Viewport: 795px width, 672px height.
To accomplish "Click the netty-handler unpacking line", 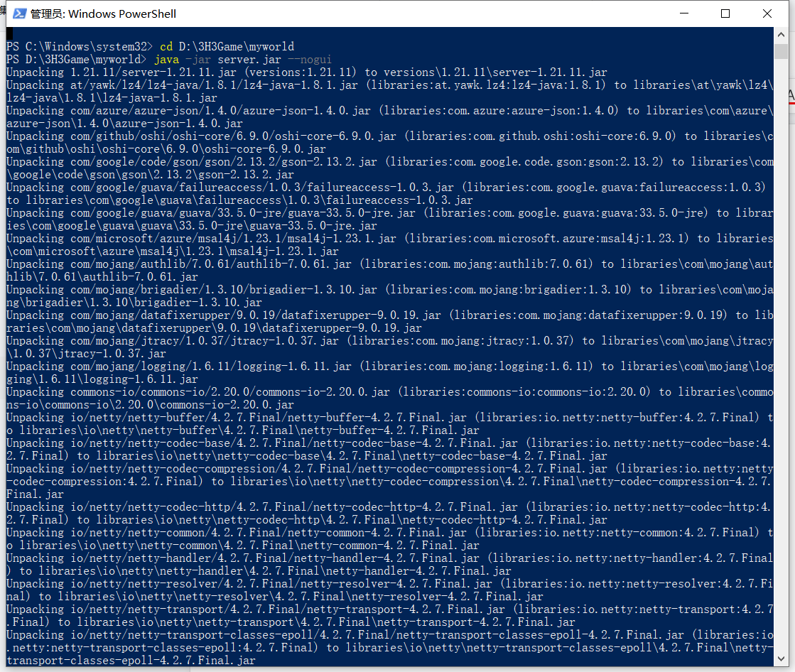I will 389,565.
